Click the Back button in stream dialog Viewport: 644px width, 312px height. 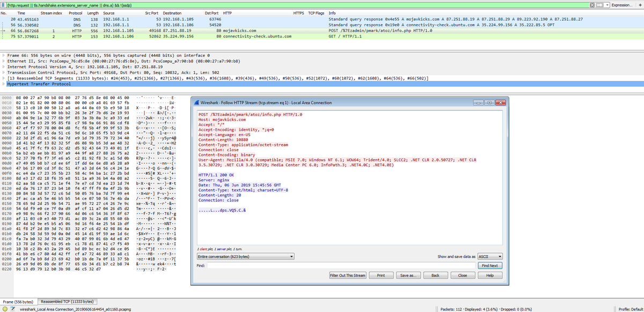pos(436,276)
